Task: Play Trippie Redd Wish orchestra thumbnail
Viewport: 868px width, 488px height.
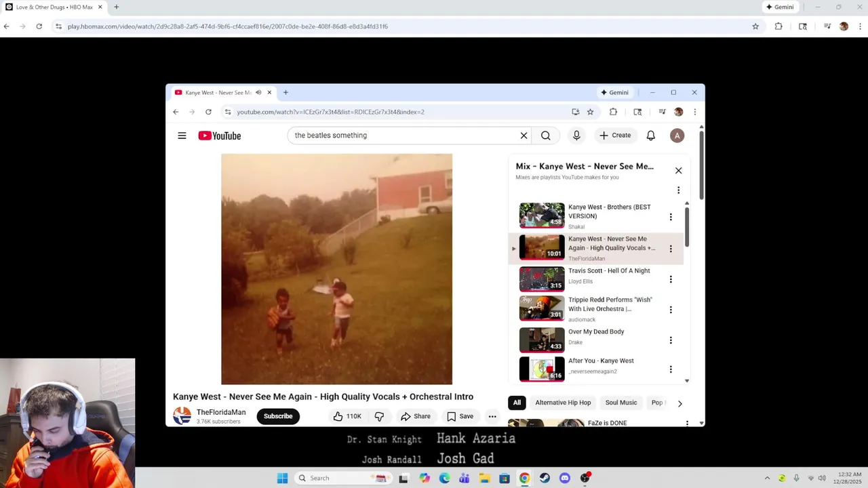Action: tap(542, 308)
